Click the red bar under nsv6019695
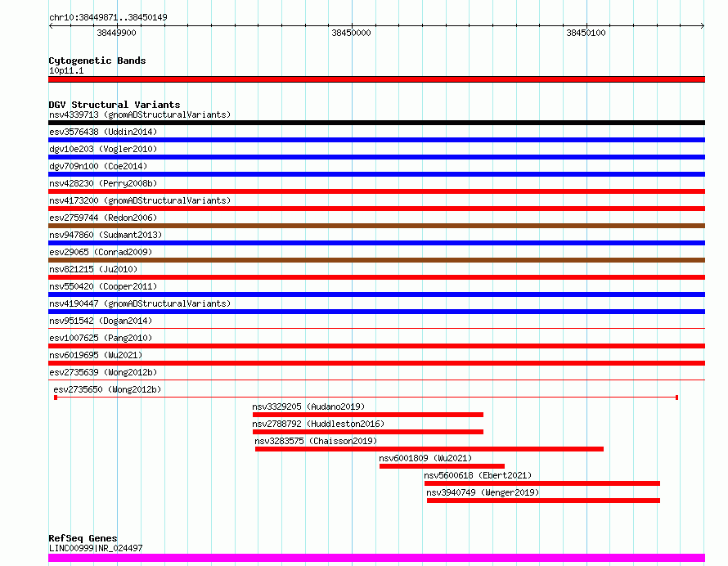The image size is (728, 566). [376, 363]
